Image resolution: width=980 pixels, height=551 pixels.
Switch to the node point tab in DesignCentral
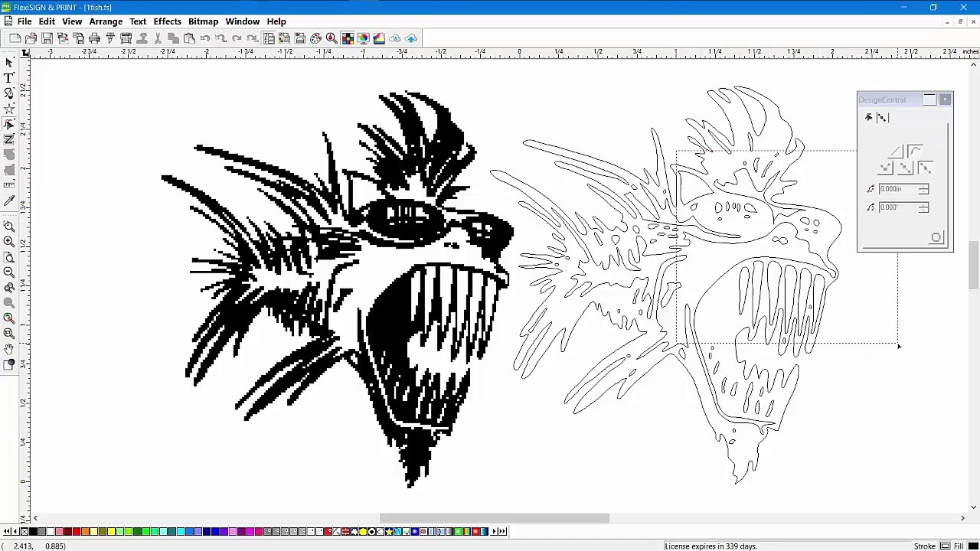click(x=882, y=117)
